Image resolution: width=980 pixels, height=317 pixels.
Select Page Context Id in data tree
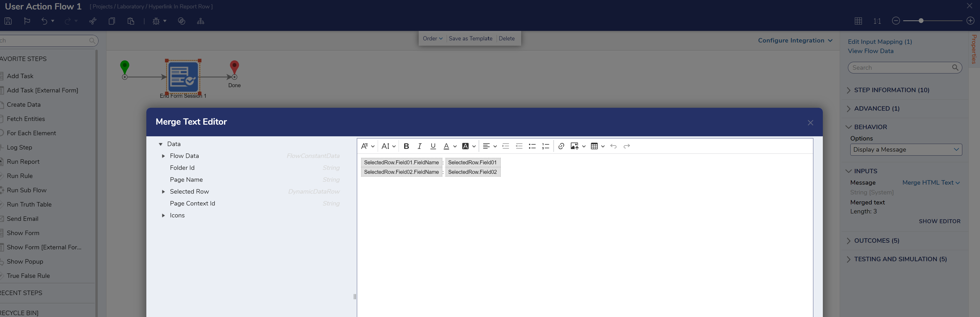click(x=193, y=204)
